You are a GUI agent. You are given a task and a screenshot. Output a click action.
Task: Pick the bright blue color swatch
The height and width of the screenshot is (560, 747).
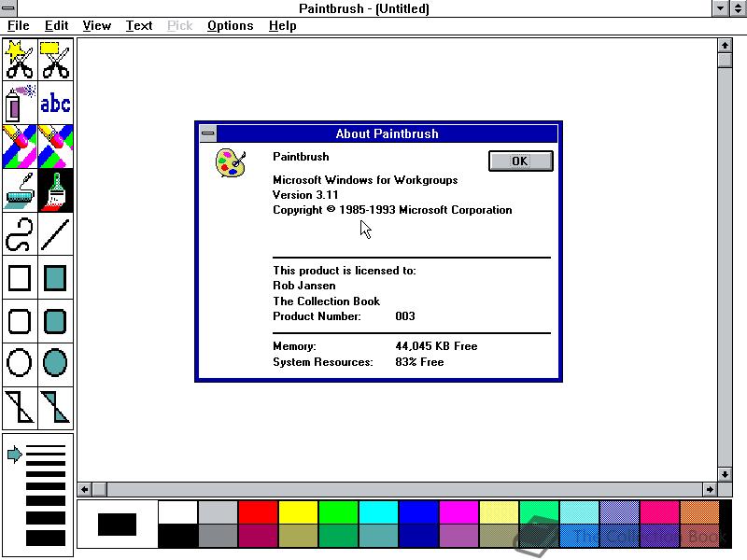[x=418, y=512]
